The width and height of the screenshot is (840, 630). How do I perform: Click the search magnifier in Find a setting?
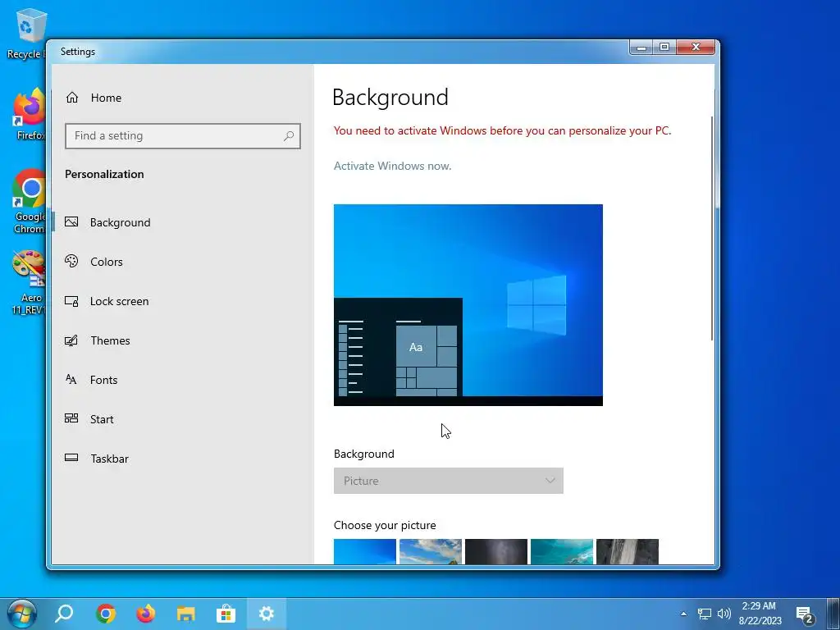pyautogui.click(x=289, y=136)
